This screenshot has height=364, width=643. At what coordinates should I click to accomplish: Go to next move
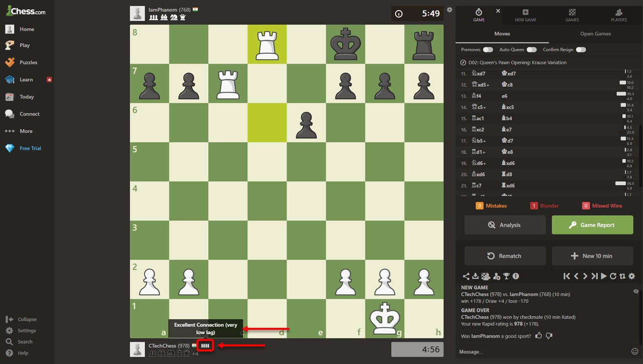click(585, 276)
